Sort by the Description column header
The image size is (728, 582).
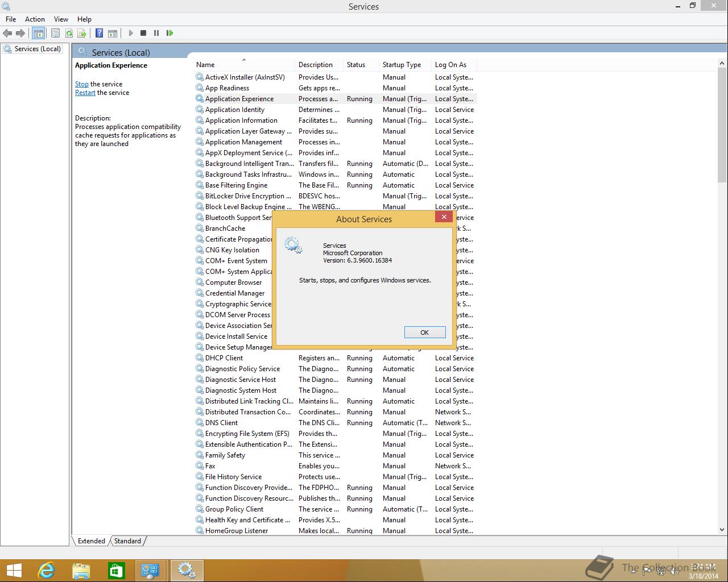(x=320, y=65)
